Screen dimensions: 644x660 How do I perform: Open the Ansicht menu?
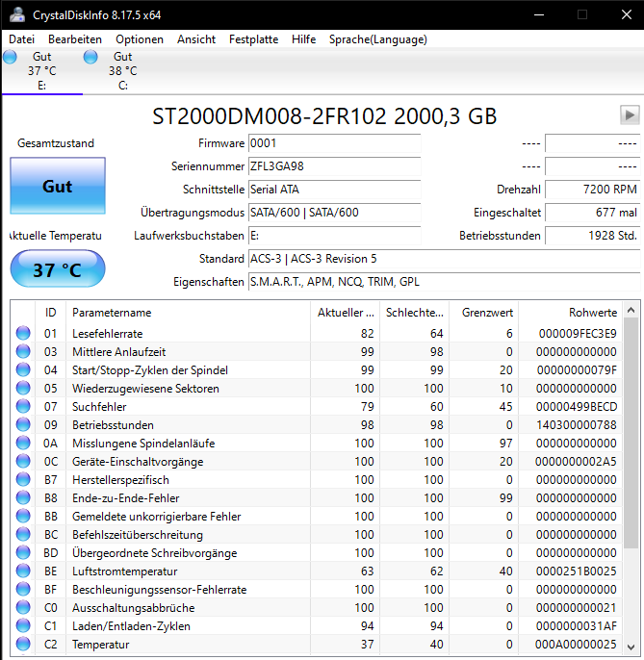click(196, 39)
